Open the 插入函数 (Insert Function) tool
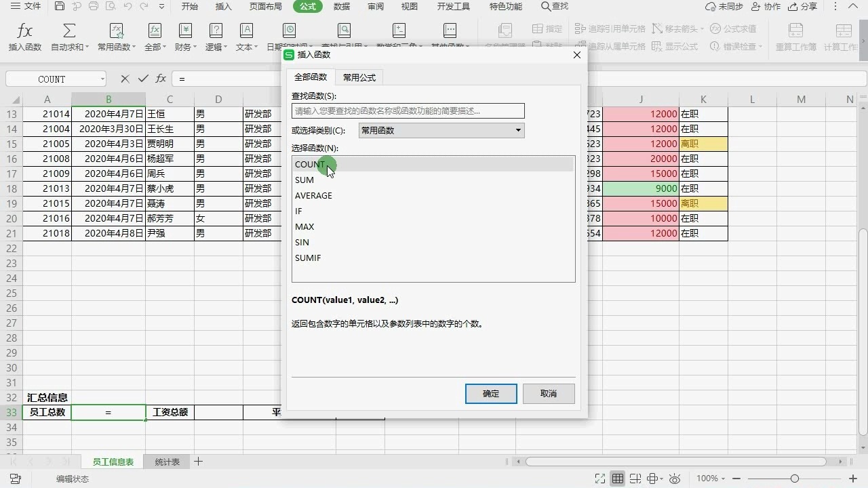 point(24,35)
